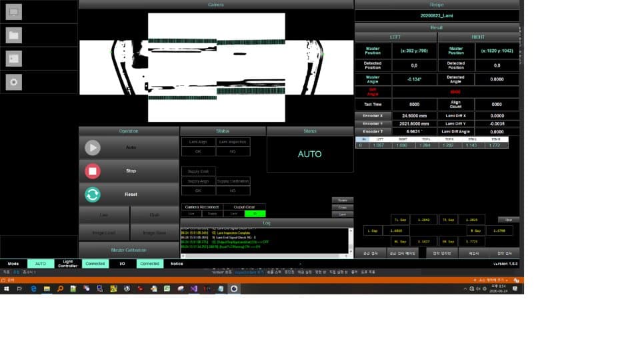
Task: Start Auto operation with play icon
Action: pyautogui.click(x=93, y=148)
